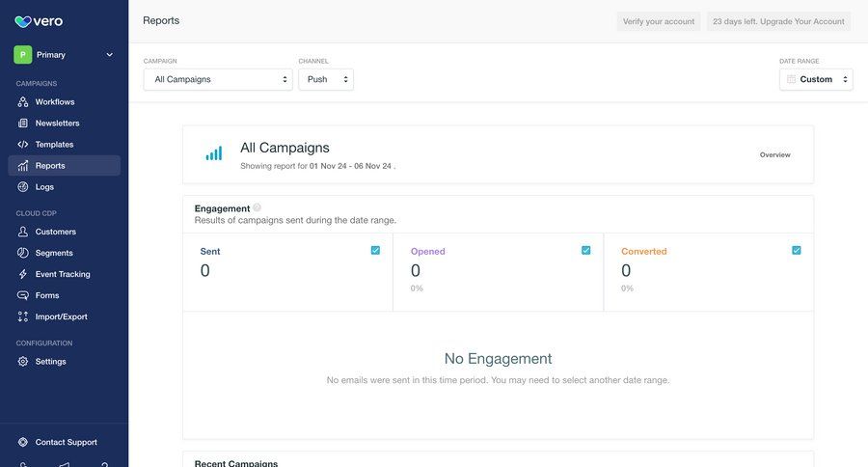The width and height of the screenshot is (868, 467).
Task: Open Segments via its pie icon
Action: [x=23, y=253]
